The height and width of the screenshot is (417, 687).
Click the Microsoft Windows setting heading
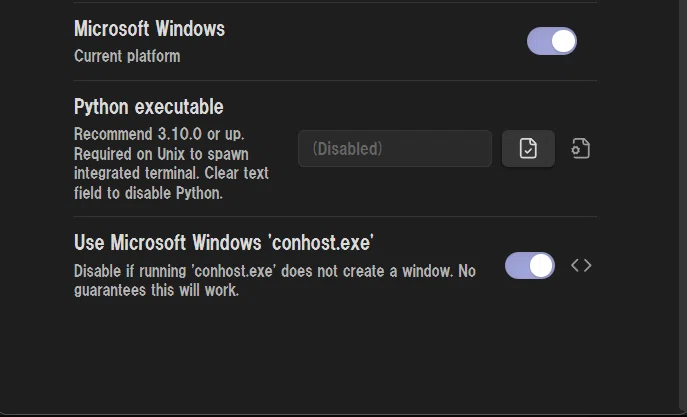[149, 29]
